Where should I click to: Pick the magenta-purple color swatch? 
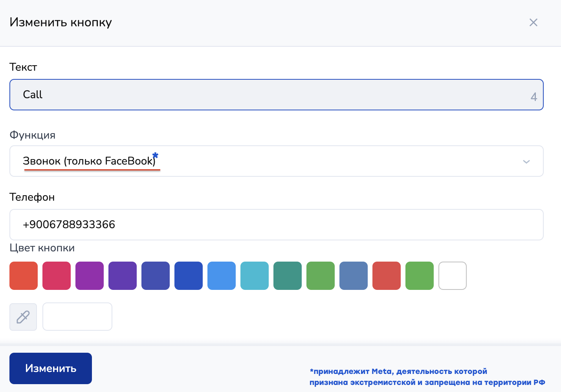[x=90, y=276]
